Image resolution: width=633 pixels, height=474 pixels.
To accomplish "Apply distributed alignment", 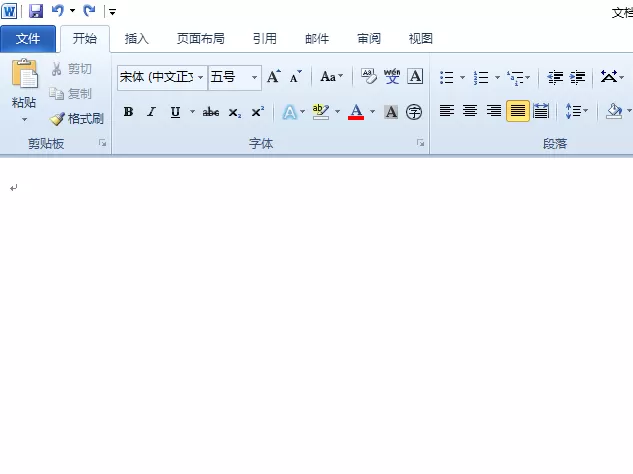I will (541, 111).
